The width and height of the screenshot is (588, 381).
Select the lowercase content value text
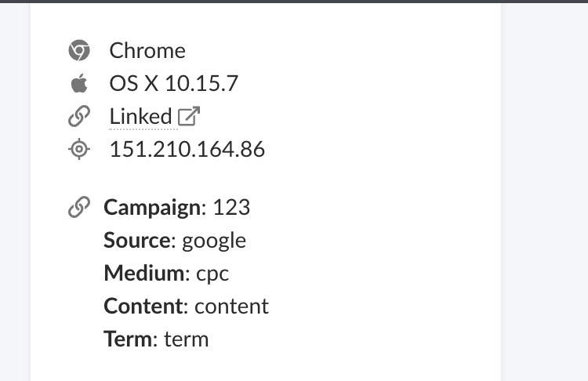point(231,307)
